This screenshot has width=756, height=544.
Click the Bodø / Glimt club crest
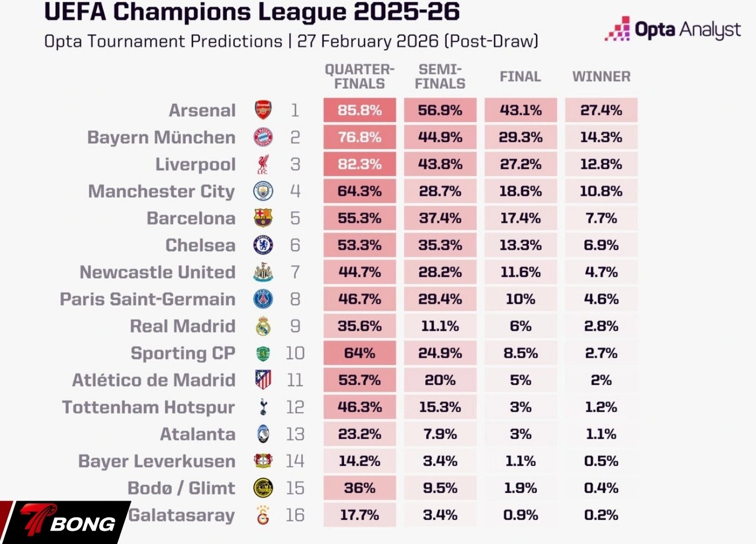(x=263, y=488)
